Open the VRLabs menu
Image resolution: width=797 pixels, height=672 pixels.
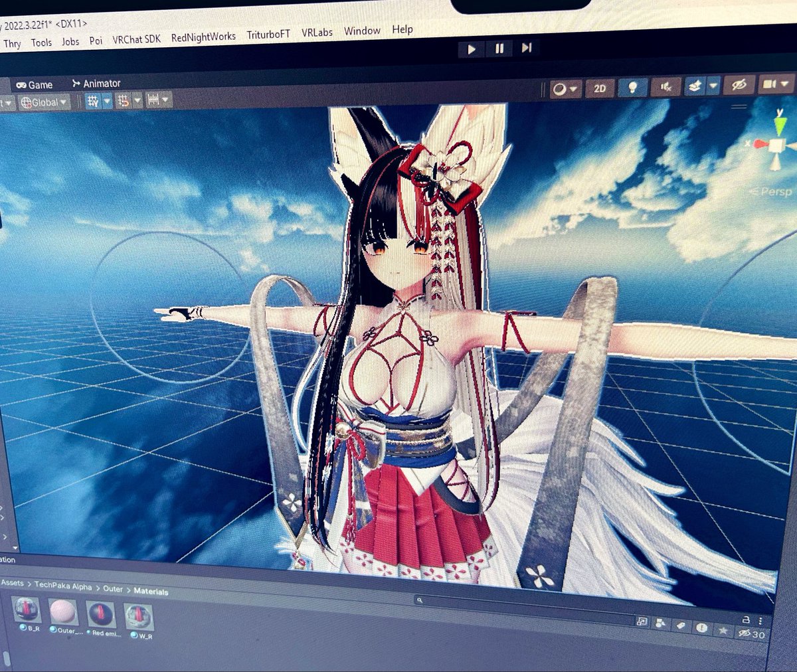(317, 33)
